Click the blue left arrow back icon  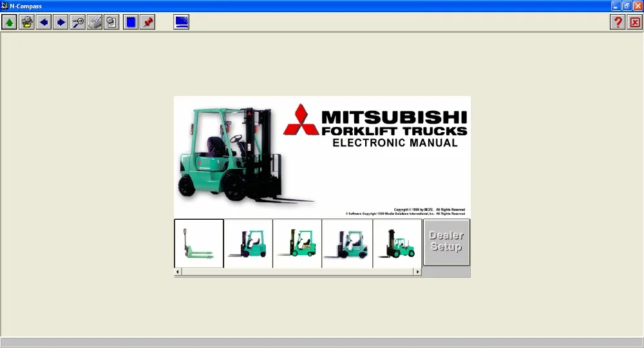click(44, 22)
